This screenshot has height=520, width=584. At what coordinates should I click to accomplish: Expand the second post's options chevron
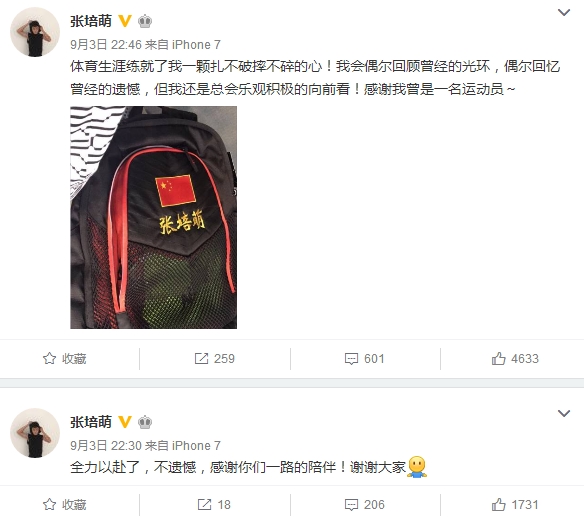564,413
